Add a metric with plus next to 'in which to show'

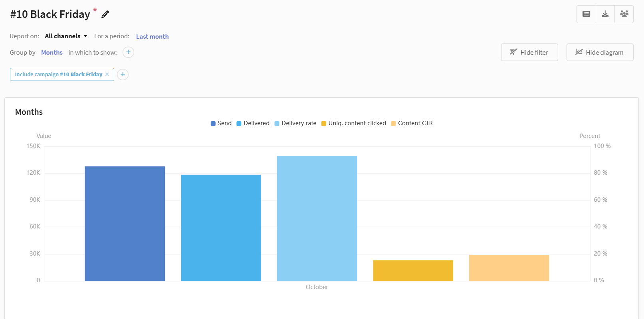pos(128,52)
